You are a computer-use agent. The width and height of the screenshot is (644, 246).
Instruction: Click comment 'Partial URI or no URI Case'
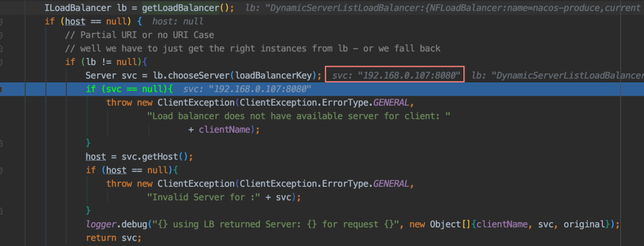pos(140,35)
